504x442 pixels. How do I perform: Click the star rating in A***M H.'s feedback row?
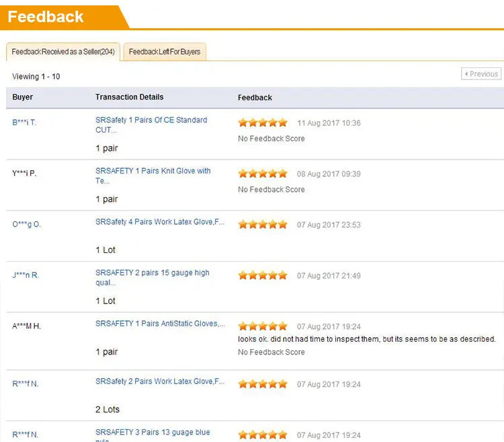[263, 326]
